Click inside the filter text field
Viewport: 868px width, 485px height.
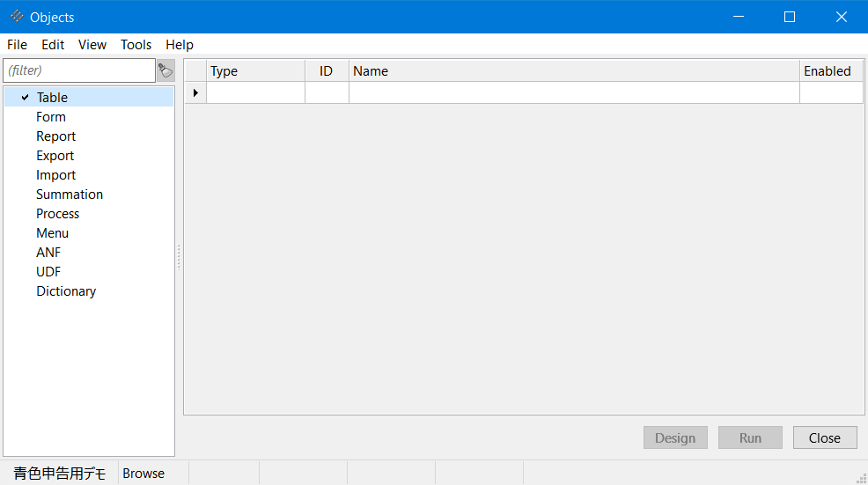coord(79,70)
